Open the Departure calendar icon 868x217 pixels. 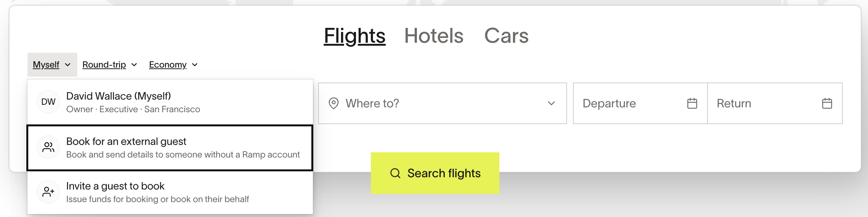(692, 103)
